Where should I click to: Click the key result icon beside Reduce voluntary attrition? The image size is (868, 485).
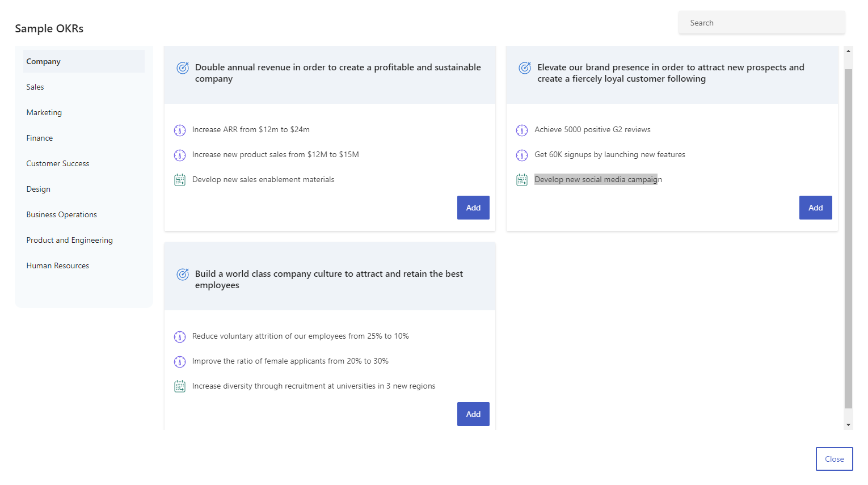180,337
